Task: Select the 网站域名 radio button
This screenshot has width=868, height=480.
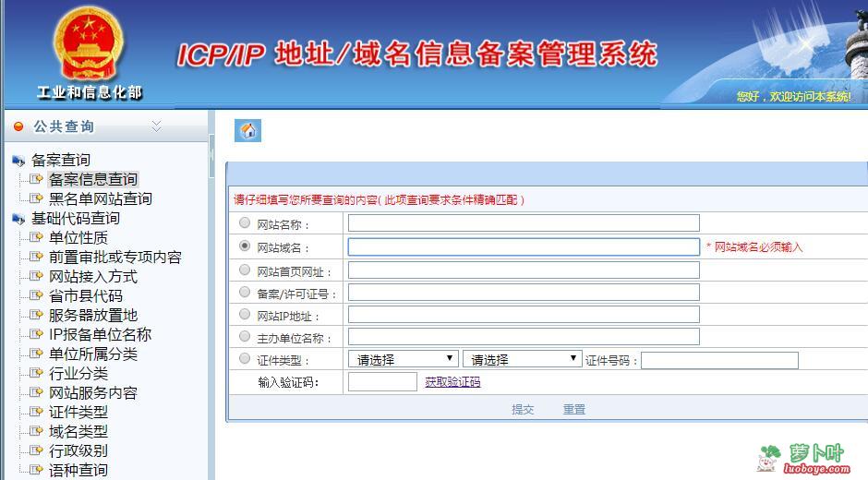Action: coord(244,246)
